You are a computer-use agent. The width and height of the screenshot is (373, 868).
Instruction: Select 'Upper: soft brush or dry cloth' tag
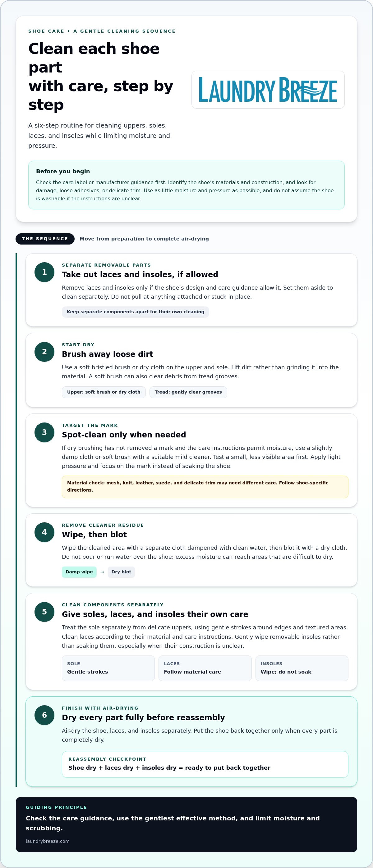(x=104, y=392)
